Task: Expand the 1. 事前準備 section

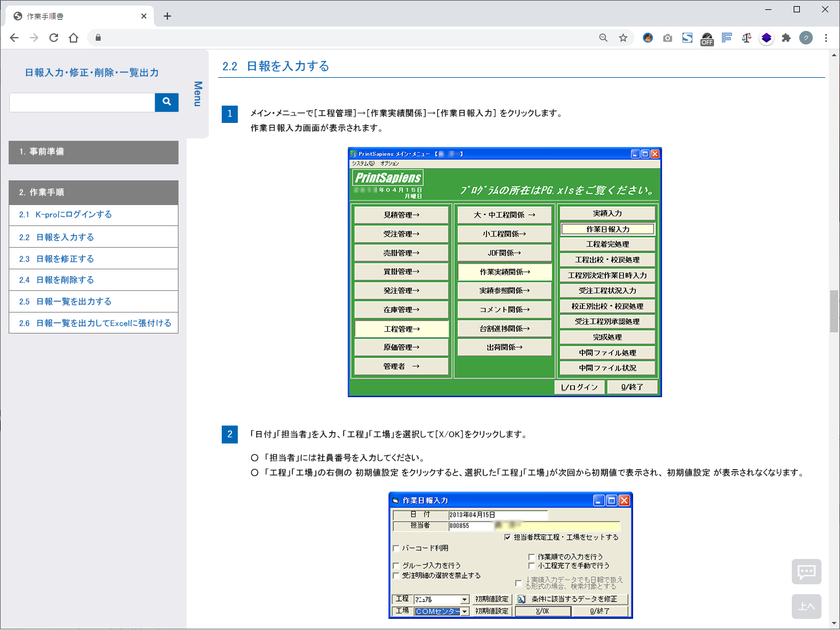Action: pos(93,152)
